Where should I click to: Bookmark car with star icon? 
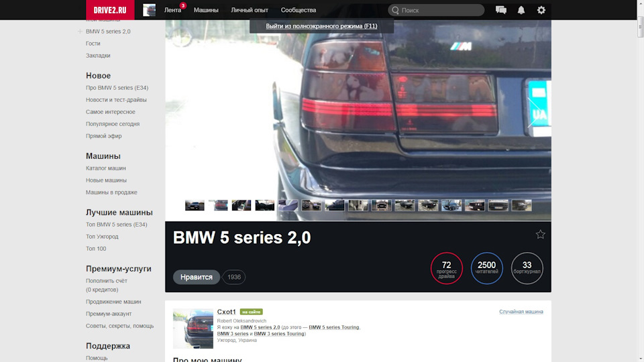540,235
